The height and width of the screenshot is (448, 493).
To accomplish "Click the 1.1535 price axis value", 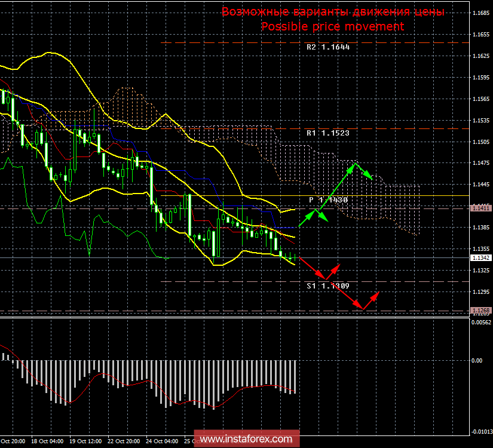I will point(481,121).
